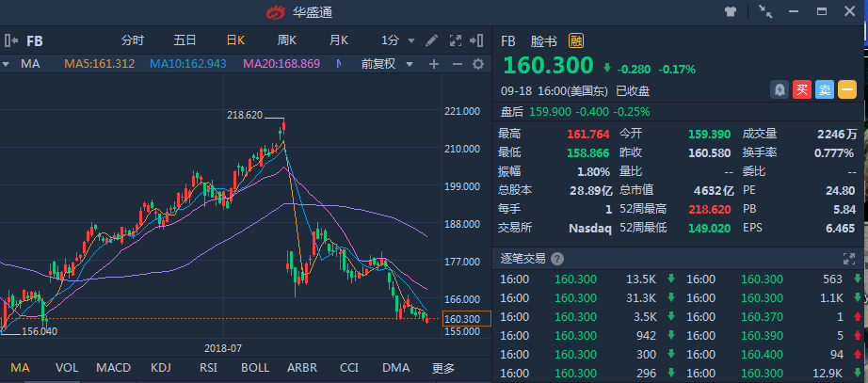The width and height of the screenshot is (868, 383).
Task: Click the EPS value 6.465
Action: [x=840, y=228]
